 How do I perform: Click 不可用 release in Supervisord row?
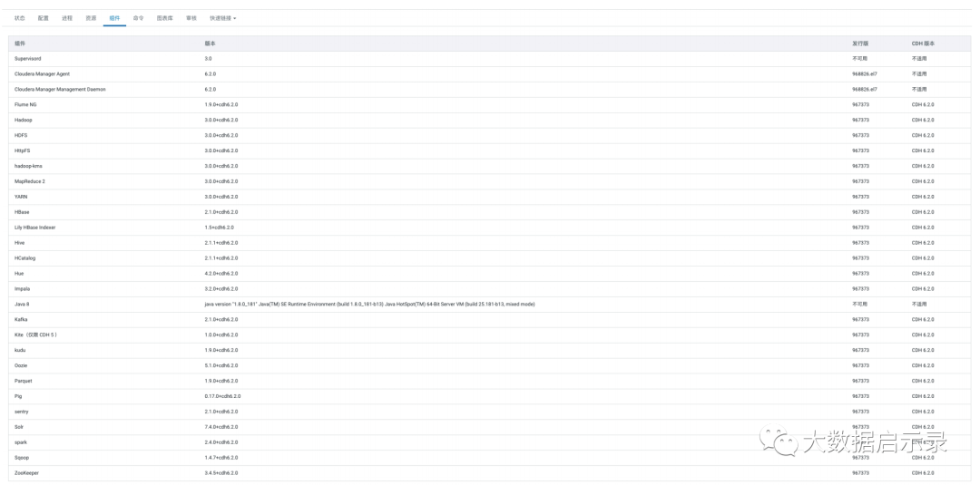pos(860,59)
